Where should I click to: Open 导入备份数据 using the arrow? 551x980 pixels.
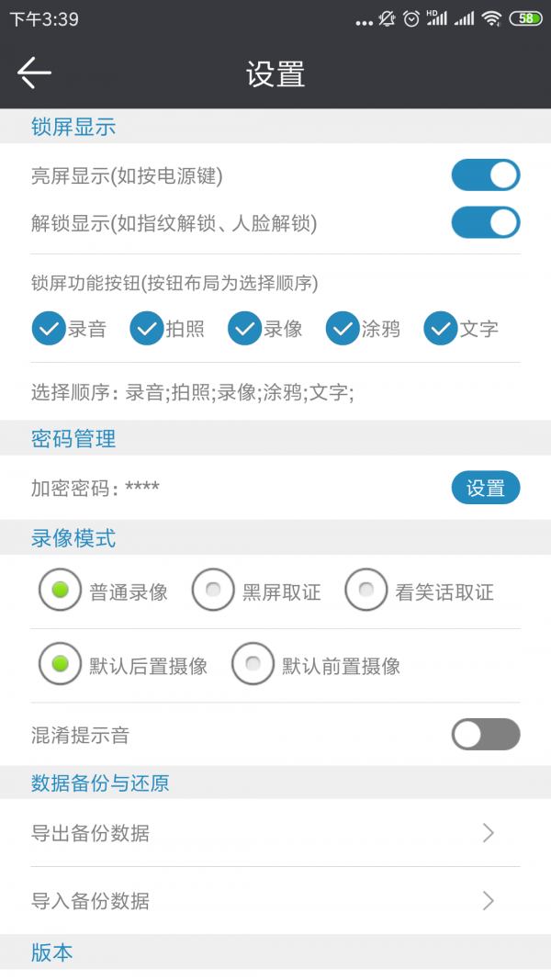coord(489,901)
